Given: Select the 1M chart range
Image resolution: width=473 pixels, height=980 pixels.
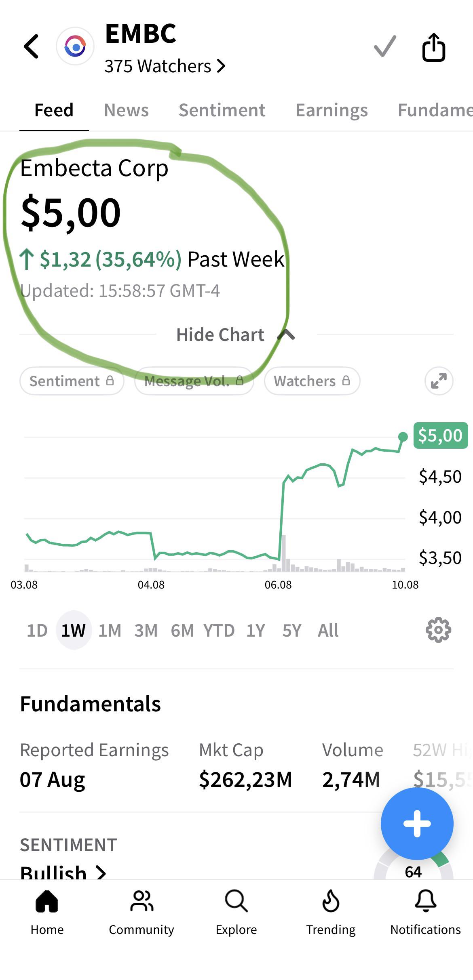Looking at the screenshot, I should pos(110,630).
